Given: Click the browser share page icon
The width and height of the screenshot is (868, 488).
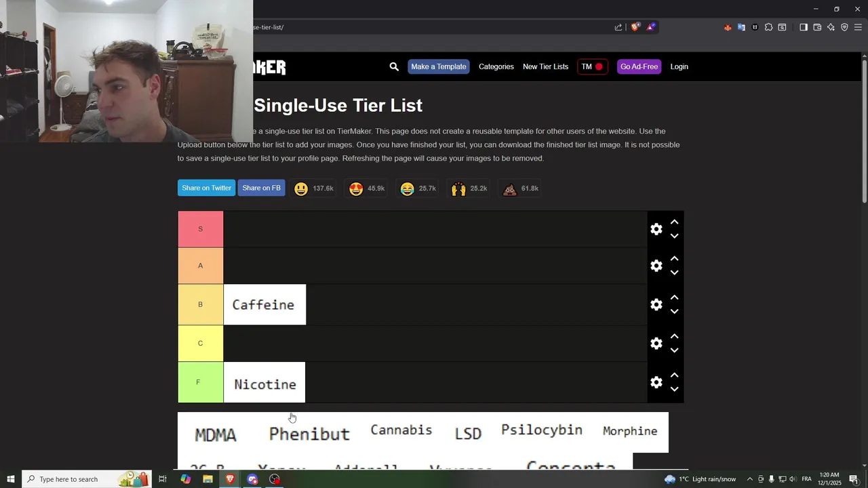Looking at the screenshot, I should [618, 27].
